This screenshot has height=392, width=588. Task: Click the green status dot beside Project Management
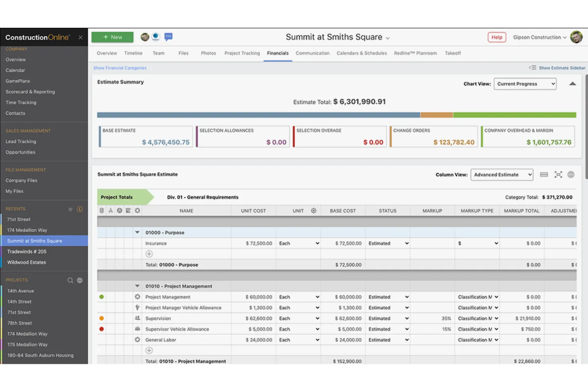point(102,297)
